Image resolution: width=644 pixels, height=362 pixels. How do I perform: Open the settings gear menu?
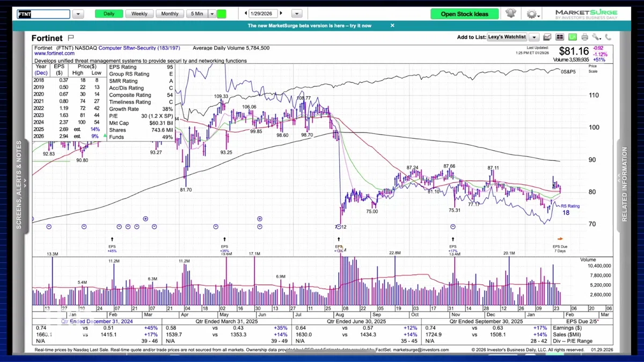(531, 14)
